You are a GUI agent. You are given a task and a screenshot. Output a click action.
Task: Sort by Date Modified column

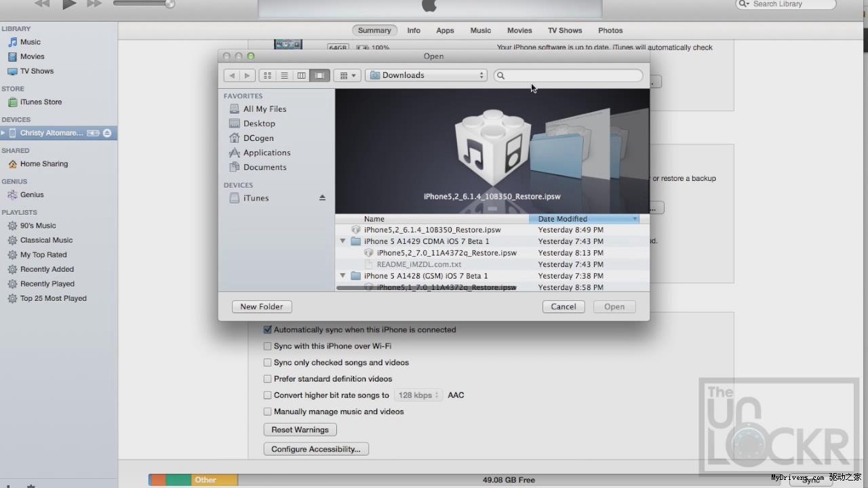point(584,219)
